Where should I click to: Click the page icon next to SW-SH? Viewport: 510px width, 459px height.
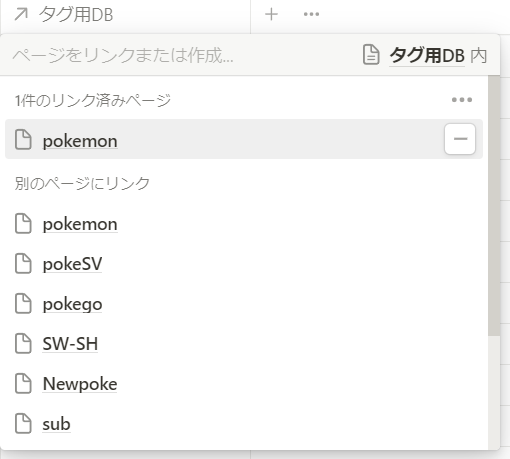(23, 344)
